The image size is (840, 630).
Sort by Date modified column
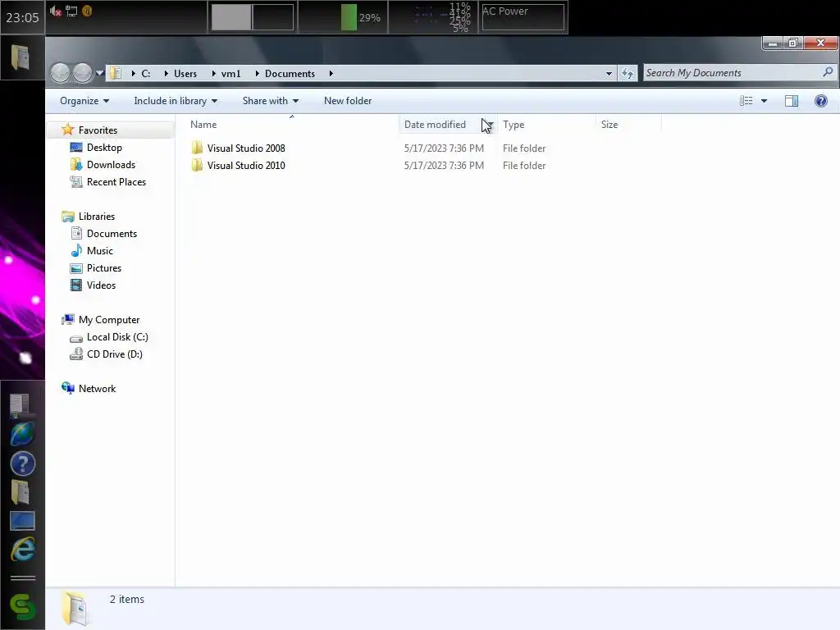click(435, 125)
